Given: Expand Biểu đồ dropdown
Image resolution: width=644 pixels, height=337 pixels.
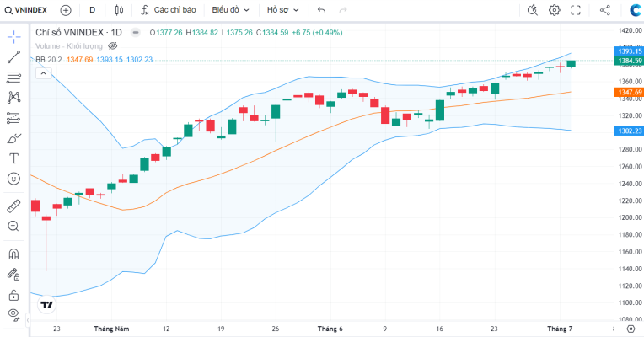Looking at the screenshot, I should point(230,10).
